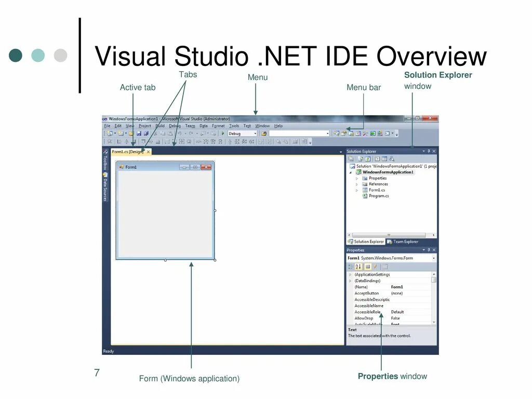Click the (Name) value Form1

click(397, 287)
